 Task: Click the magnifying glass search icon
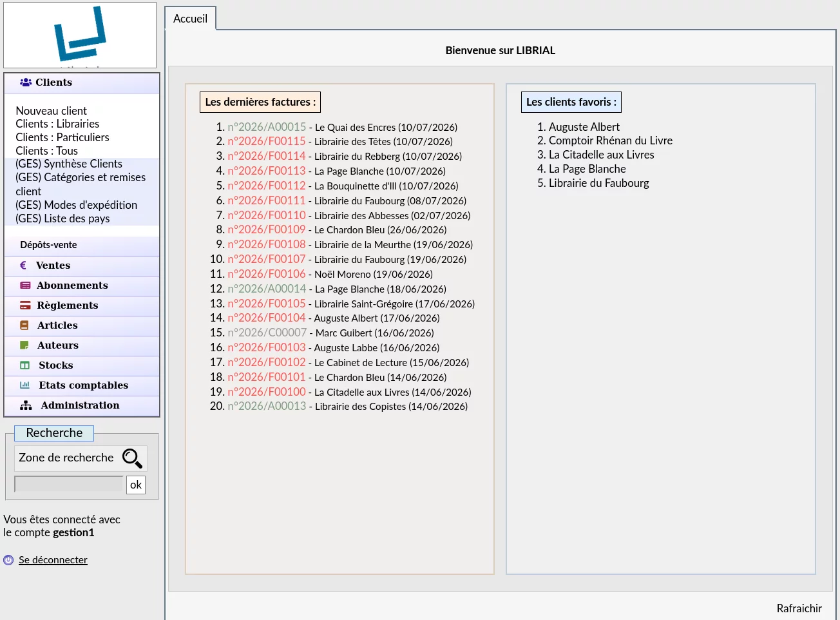click(132, 458)
